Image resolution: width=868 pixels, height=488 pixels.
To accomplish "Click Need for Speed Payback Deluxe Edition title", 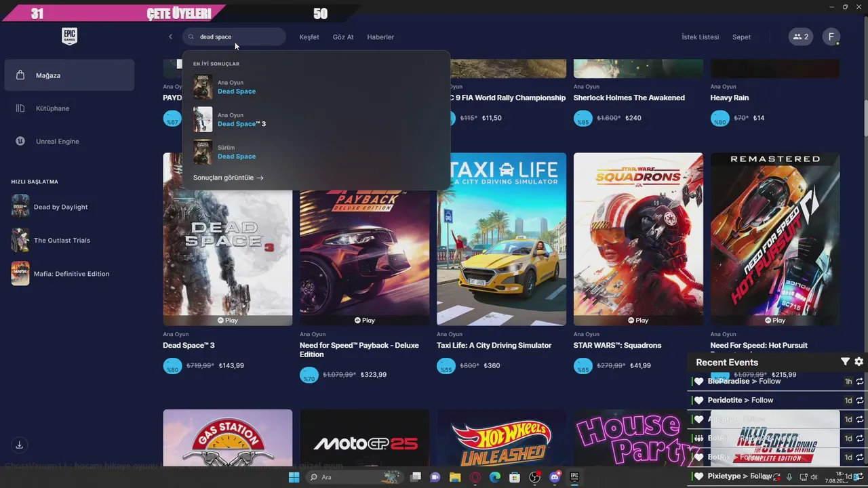I will pyautogui.click(x=359, y=350).
